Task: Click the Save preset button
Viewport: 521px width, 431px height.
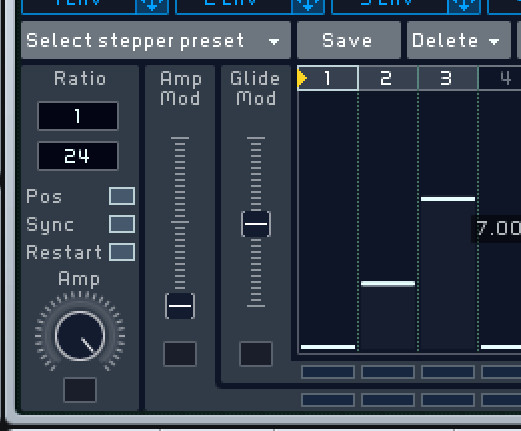Action: coord(348,40)
